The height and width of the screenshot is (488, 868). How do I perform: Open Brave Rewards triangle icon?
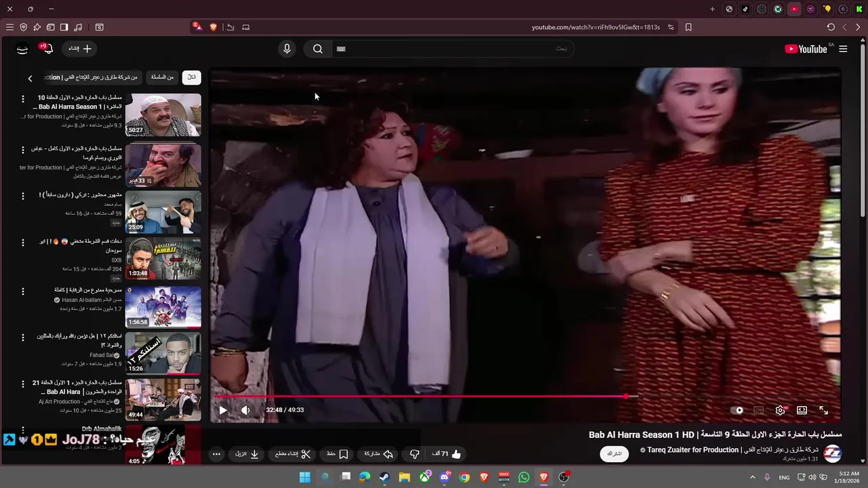[197, 26]
